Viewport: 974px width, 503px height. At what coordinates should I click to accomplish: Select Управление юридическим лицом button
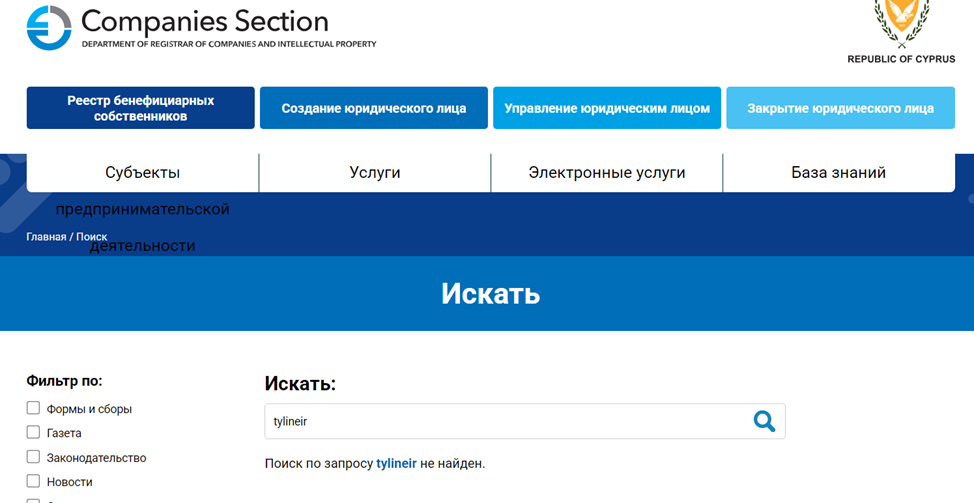[x=607, y=108]
